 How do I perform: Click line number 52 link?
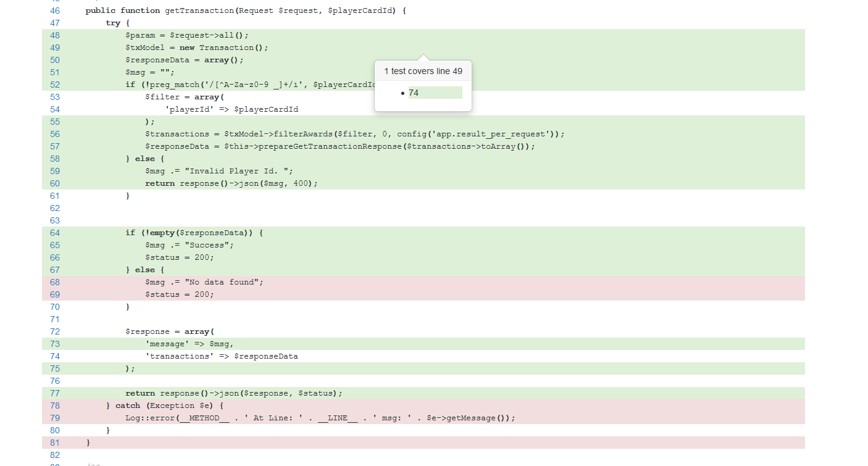55,85
